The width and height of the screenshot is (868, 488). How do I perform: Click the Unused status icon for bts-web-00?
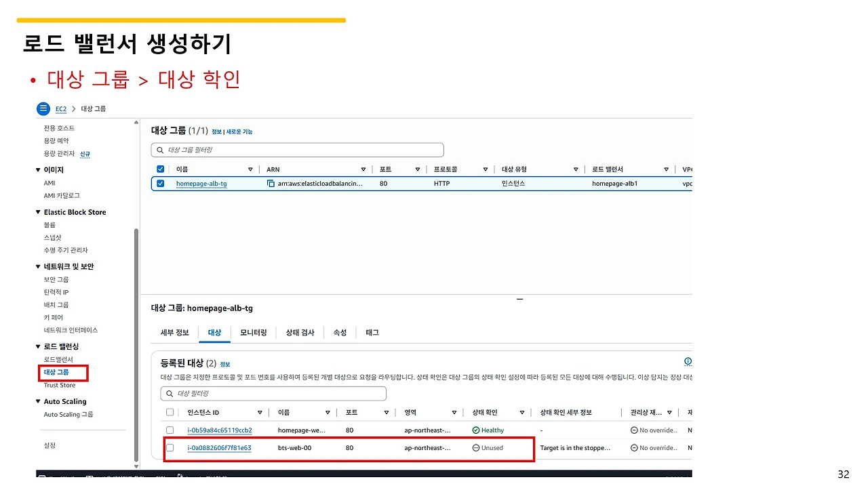click(x=476, y=448)
